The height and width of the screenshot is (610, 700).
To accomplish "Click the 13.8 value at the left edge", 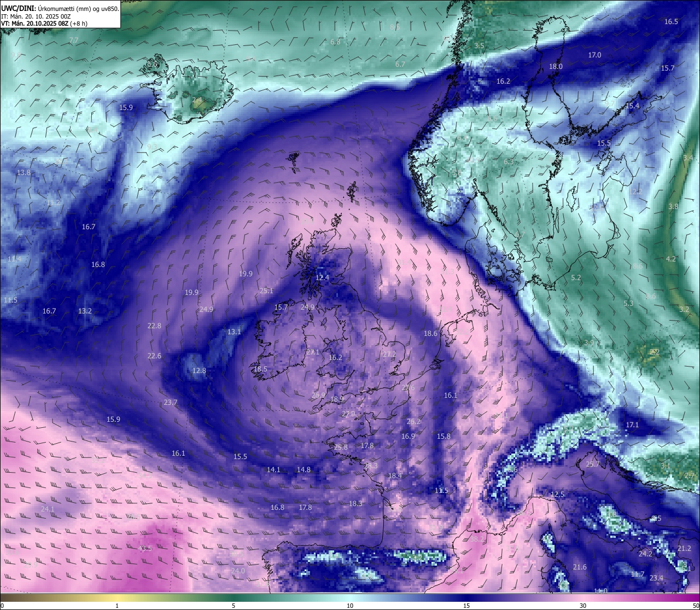I will click(24, 173).
